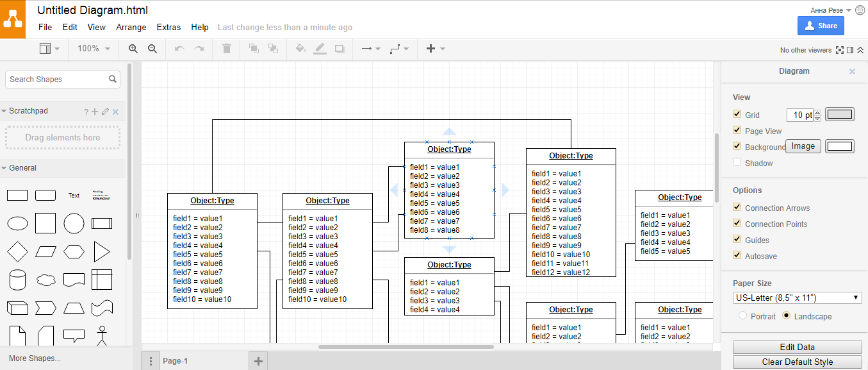The image size is (868, 370).
Task: Open the 100% zoom level dropdown
Action: [x=94, y=49]
